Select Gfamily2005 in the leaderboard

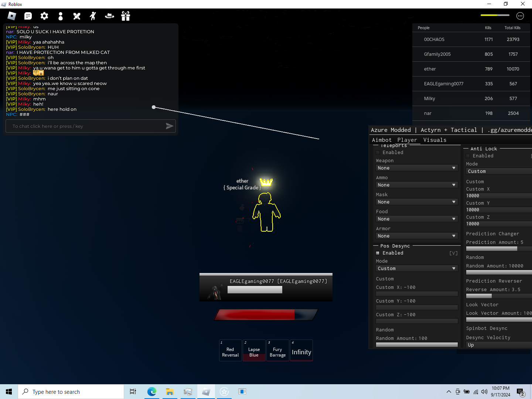(471, 54)
